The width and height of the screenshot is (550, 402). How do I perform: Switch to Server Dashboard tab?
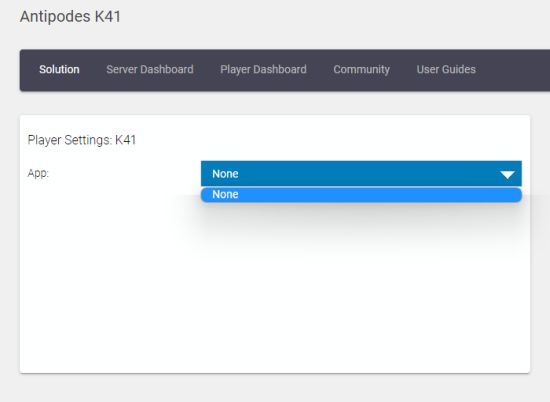click(x=150, y=69)
